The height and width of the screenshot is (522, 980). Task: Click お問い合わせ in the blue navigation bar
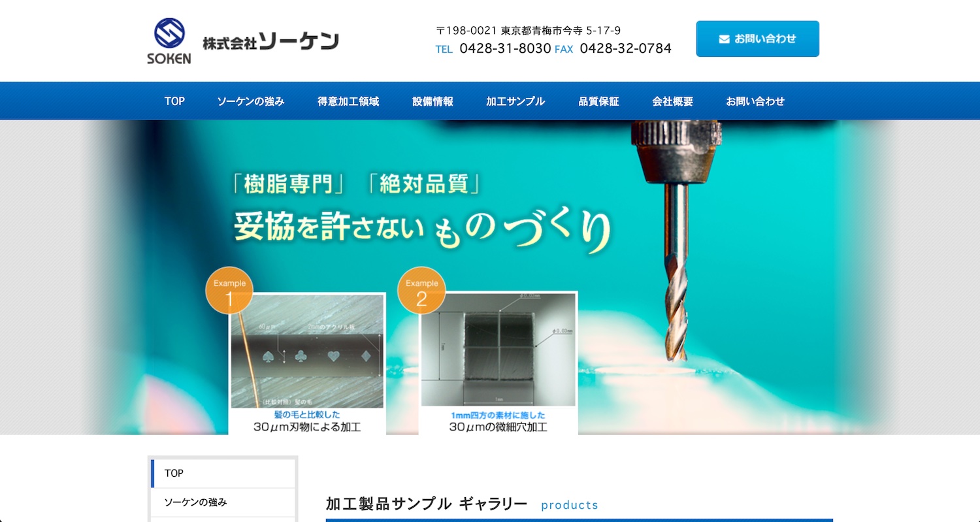(x=755, y=101)
